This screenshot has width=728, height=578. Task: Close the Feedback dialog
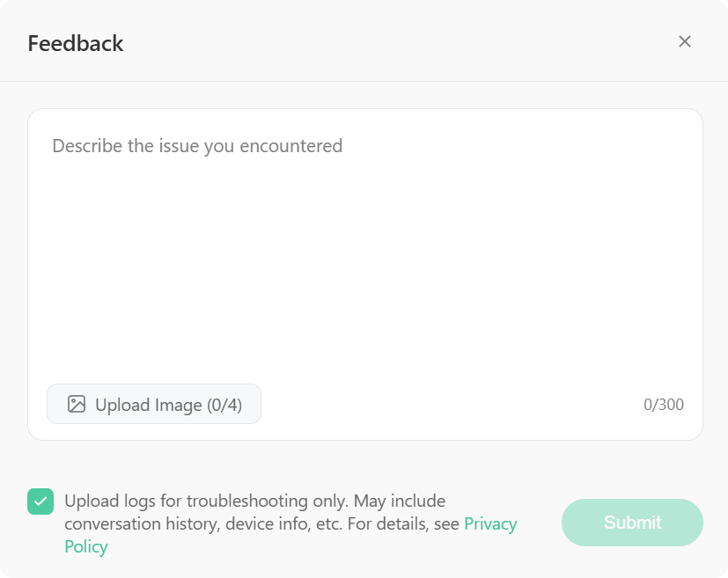click(x=684, y=41)
